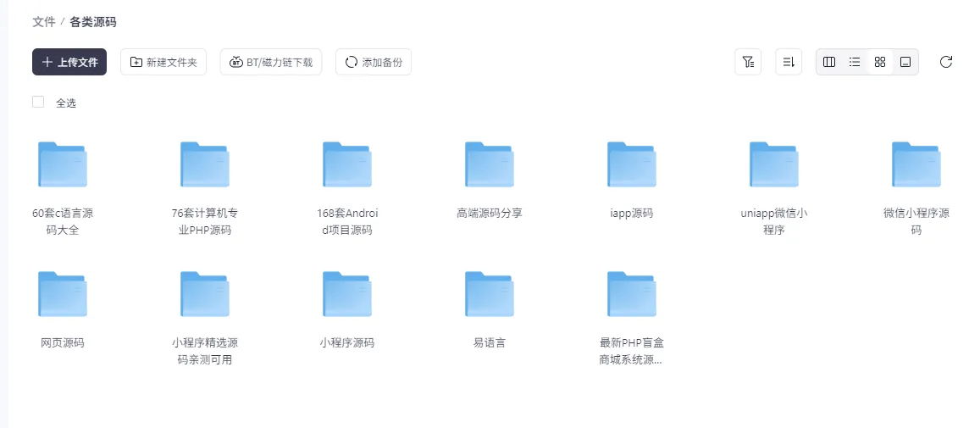Select the text label 最新PHP盲盒商城系统源...

pyautogui.click(x=632, y=351)
